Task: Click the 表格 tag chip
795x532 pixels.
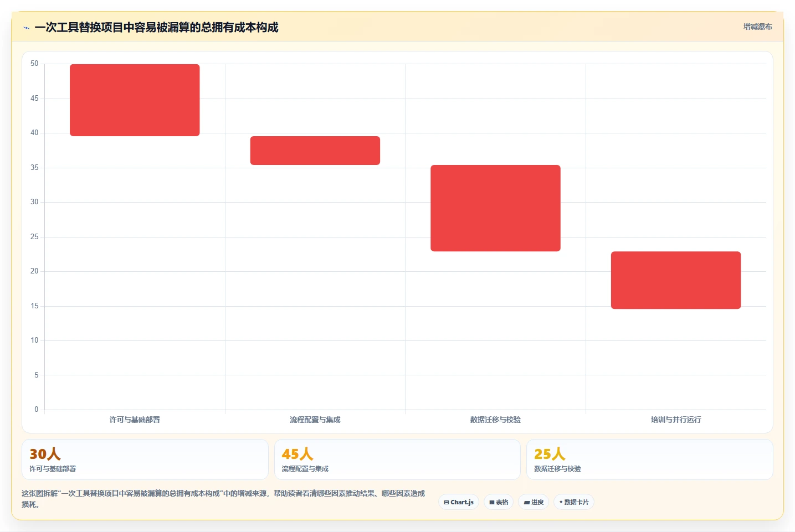Action: 499,502
